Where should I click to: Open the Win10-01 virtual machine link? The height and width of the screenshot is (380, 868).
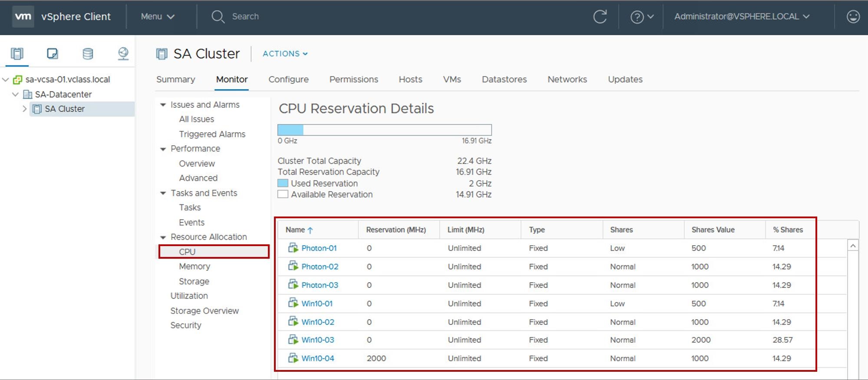[317, 303]
